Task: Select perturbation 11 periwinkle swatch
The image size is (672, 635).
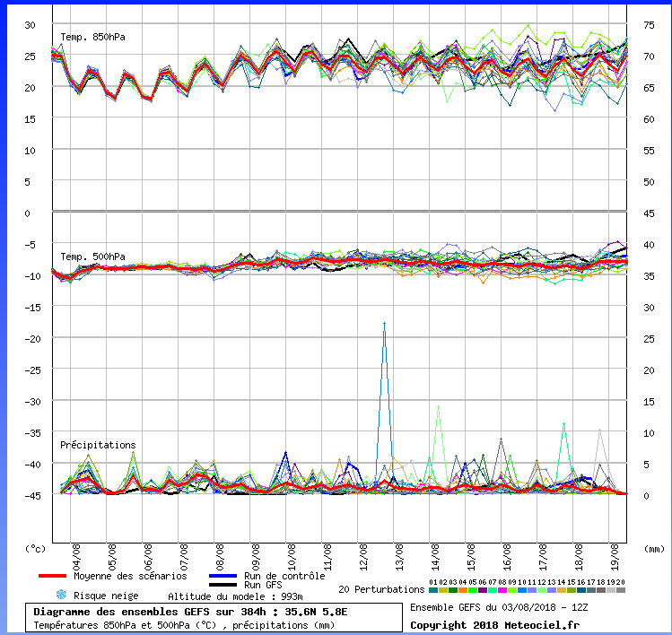Action: (532, 590)
